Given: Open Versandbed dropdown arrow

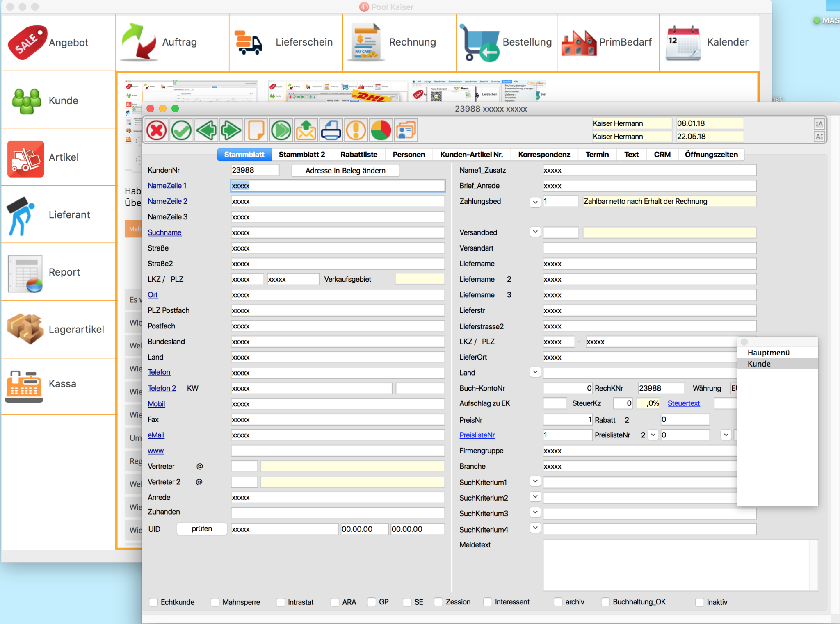Looking at the screenshot, I should pos(535,232).
